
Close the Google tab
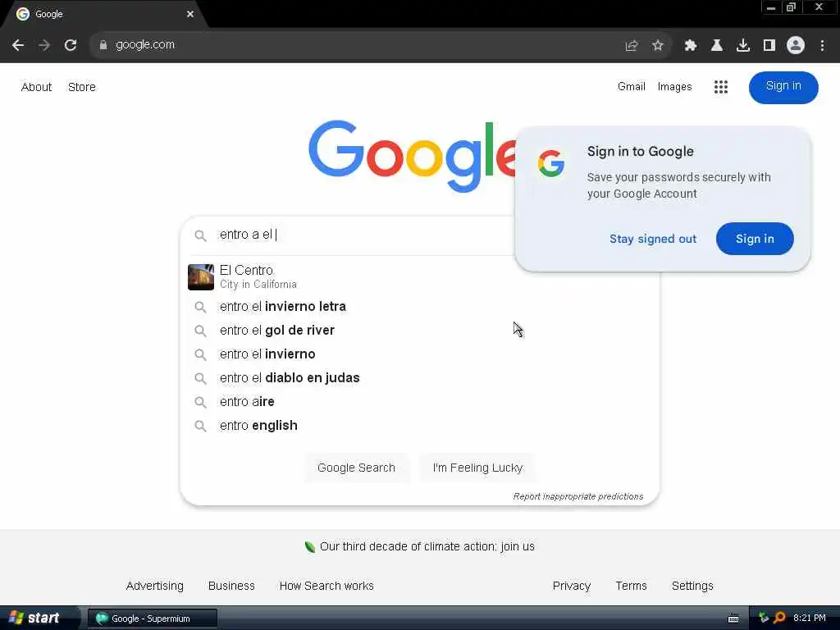190,14
